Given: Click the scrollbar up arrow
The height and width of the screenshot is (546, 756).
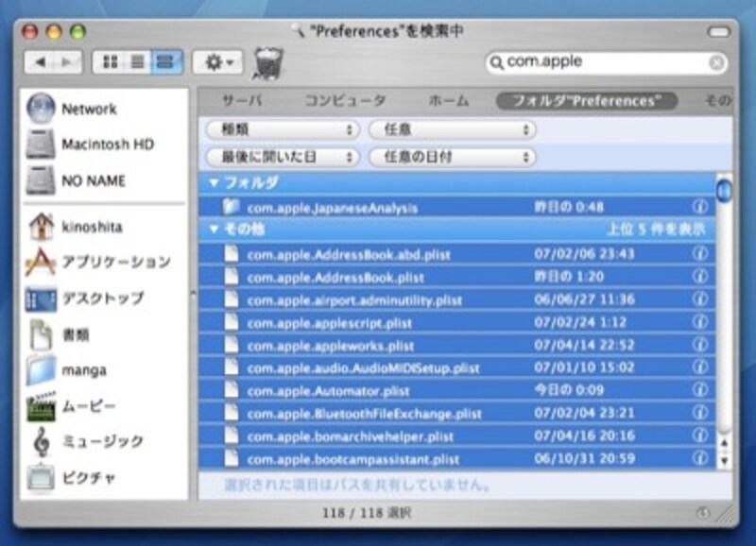Looking at the screenshot, I should tap(724, 443).
